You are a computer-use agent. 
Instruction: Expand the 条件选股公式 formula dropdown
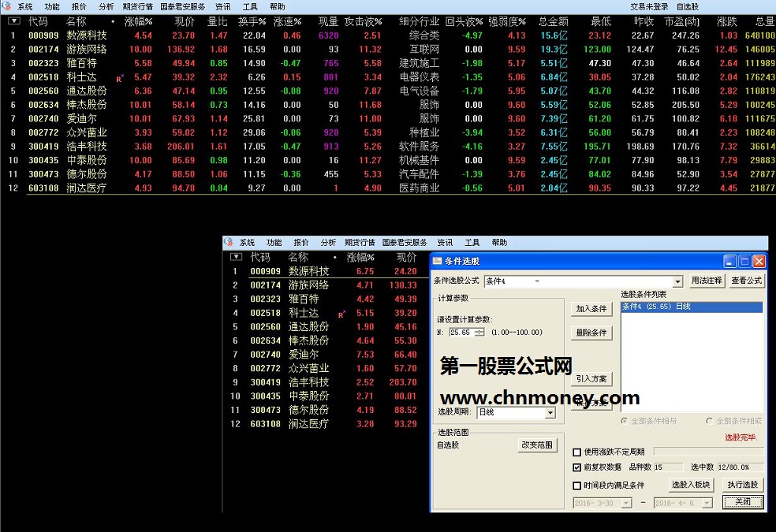click(x=677, y=281)
